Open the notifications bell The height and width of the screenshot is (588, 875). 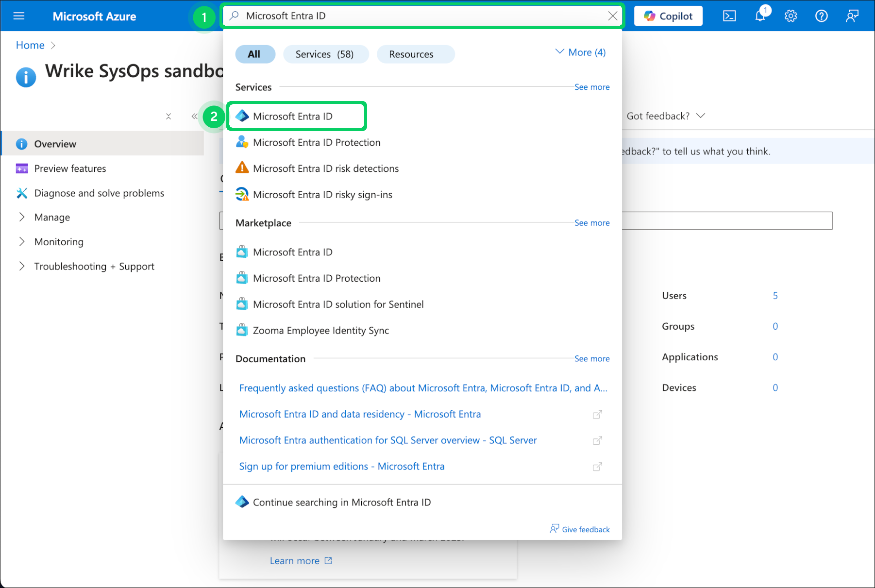[x=760, y=16]
